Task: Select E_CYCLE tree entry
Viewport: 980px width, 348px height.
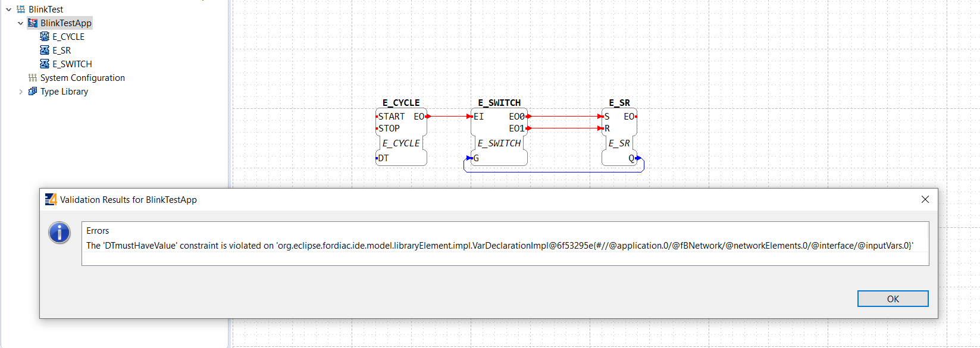Action: click(68, 37)
